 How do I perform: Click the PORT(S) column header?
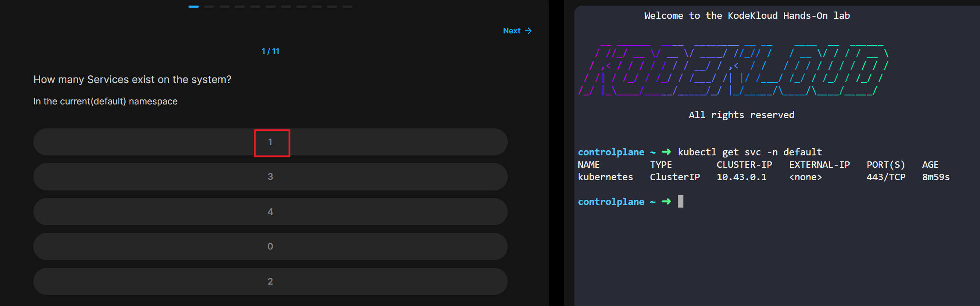click(x=886, y=165)
